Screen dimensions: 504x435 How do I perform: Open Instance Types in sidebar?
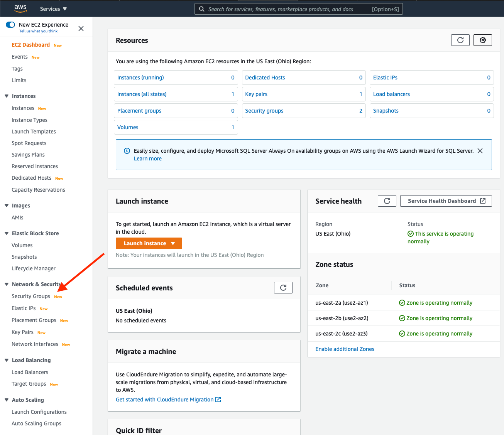click(29, 120)
